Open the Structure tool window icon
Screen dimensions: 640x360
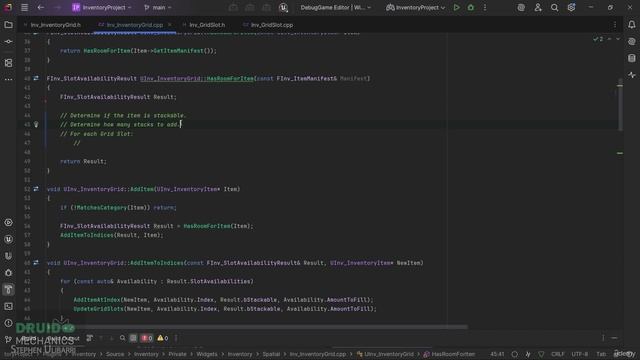[x=8, y=63]
